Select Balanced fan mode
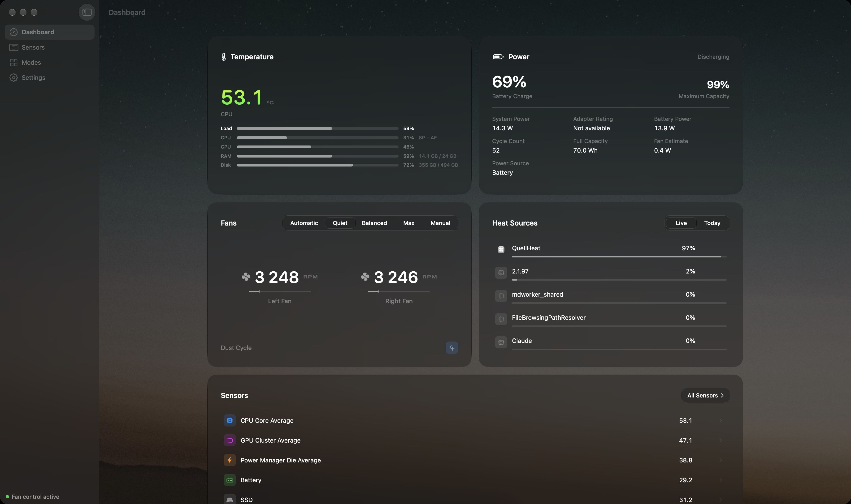The height and width of the screenshot is (504, 851). pos(374,223)
